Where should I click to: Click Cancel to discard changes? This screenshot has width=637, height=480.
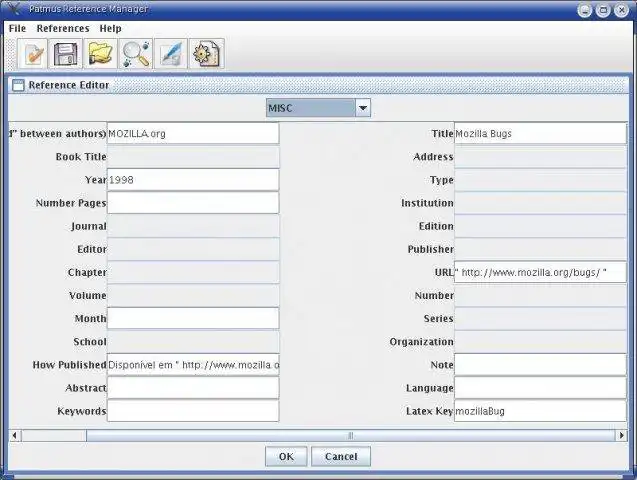[341, 456]
